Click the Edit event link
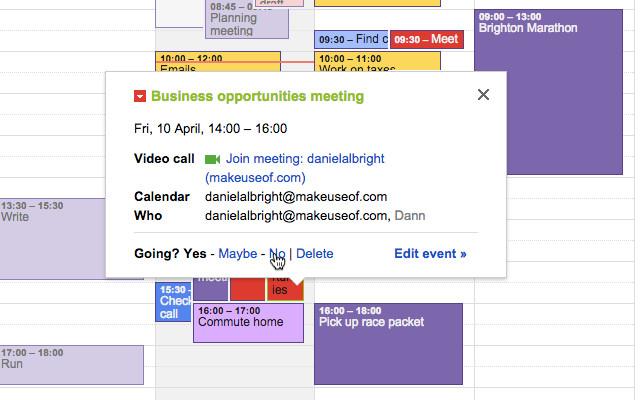The image size is (640, 400). point(430,254)
